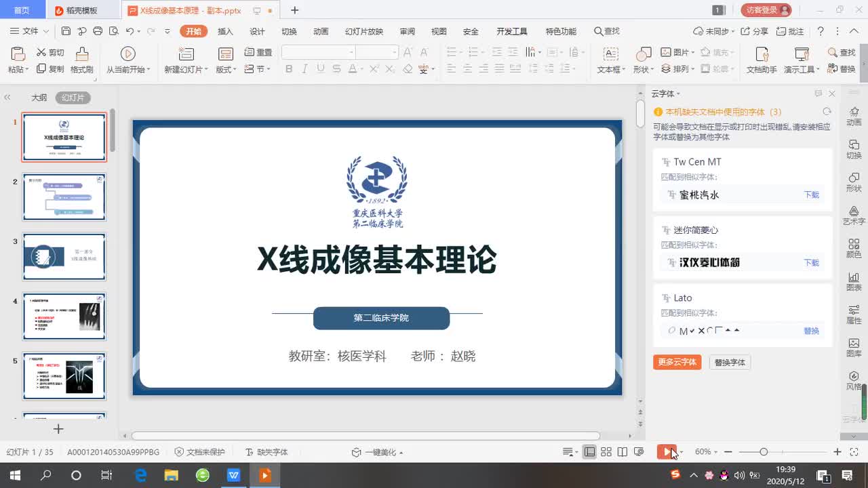The image size is (868, 488).
Task: Toggle Italic formatting
Action: [304, 68]
